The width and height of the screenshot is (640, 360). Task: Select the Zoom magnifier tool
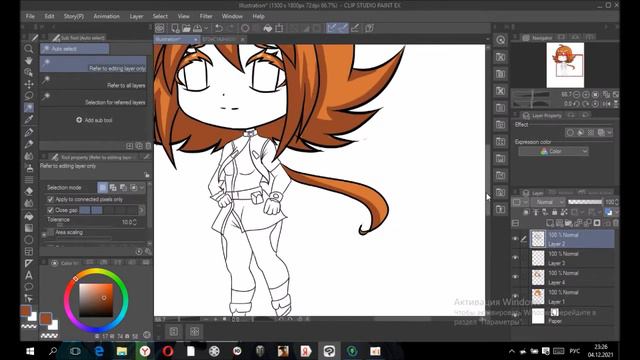29,49
